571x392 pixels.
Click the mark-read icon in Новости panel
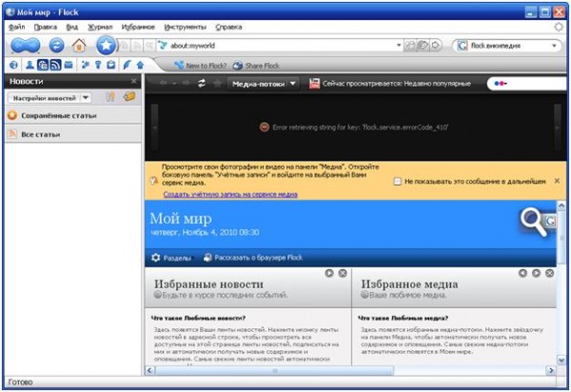(x=110, y=97)
